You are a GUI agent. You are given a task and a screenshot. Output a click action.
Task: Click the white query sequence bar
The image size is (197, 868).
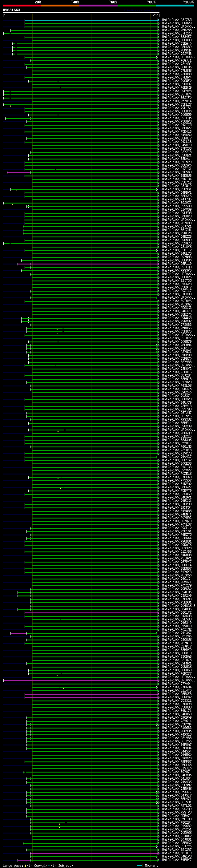81,13
